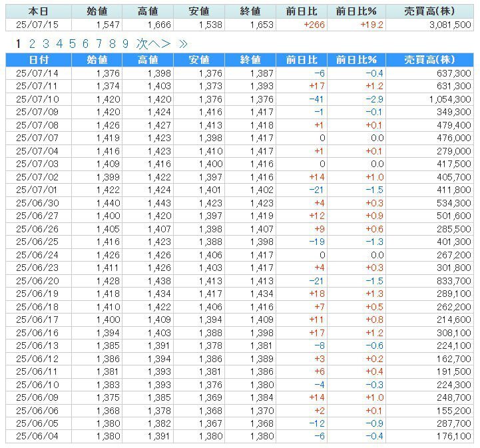This screenshot has height=448, width=480.
Task: Select the 25/06/16 date cell
Action: [37, 334]
